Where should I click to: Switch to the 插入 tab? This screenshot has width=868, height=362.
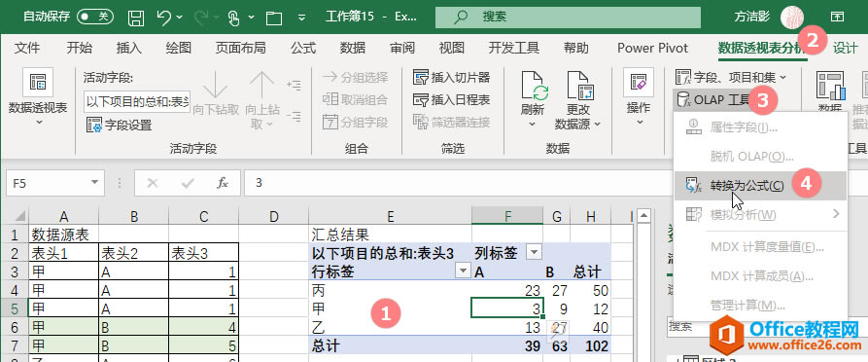coord(129,49)
